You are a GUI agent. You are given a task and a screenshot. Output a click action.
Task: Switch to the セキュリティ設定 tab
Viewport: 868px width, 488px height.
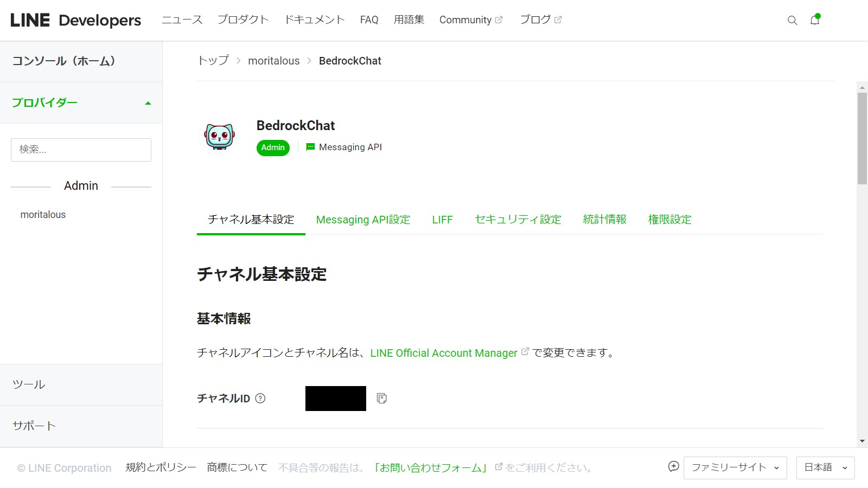point(518,220)
